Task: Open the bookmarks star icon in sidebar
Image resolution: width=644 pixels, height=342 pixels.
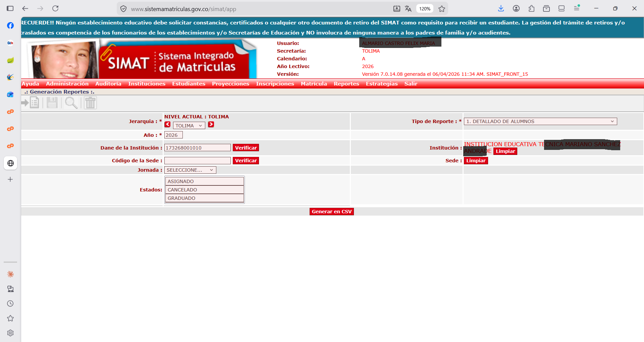Action: click(x=10, y=318)
